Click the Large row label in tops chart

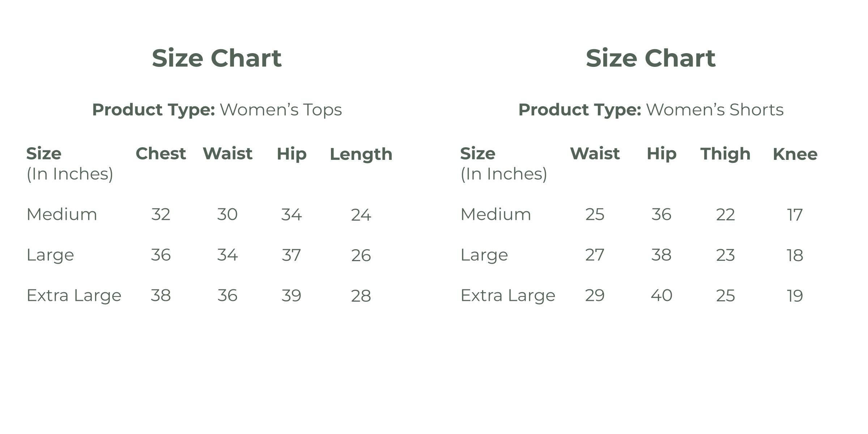(x=50, y=255)
